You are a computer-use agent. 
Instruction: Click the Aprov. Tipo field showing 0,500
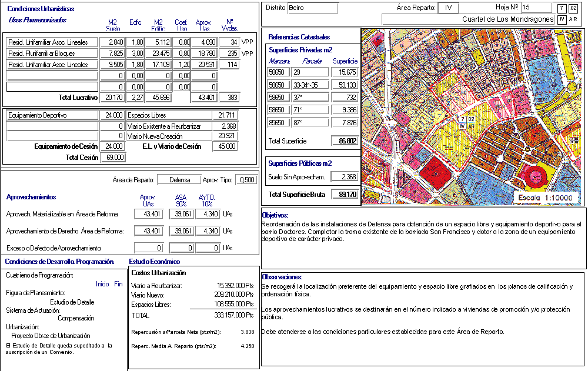[x=246, y=180]
